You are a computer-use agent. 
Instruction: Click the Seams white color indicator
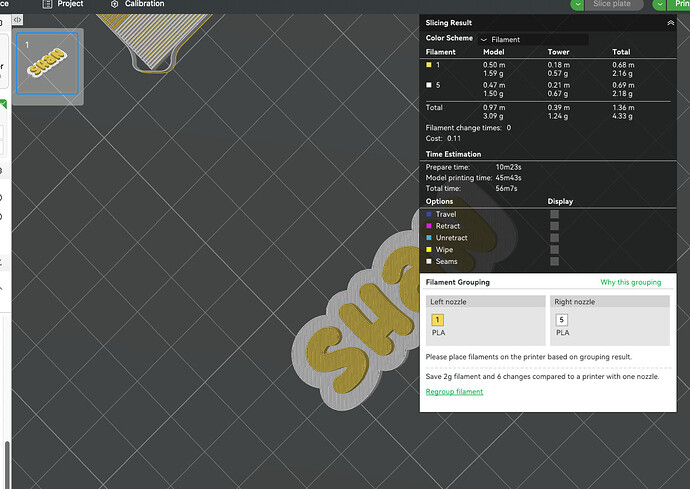(x=429, y=261)
